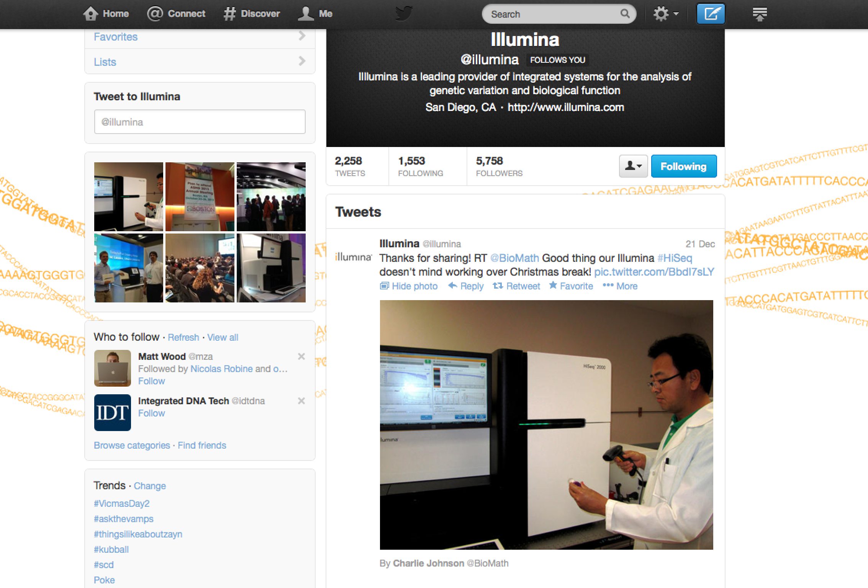Compose a new tweet
Screen dimensions: 868x588
point(711,14)
